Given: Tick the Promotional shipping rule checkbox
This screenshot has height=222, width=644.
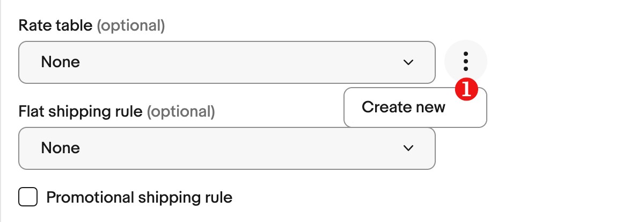Looking at the screenshot, I should [28, 197].
